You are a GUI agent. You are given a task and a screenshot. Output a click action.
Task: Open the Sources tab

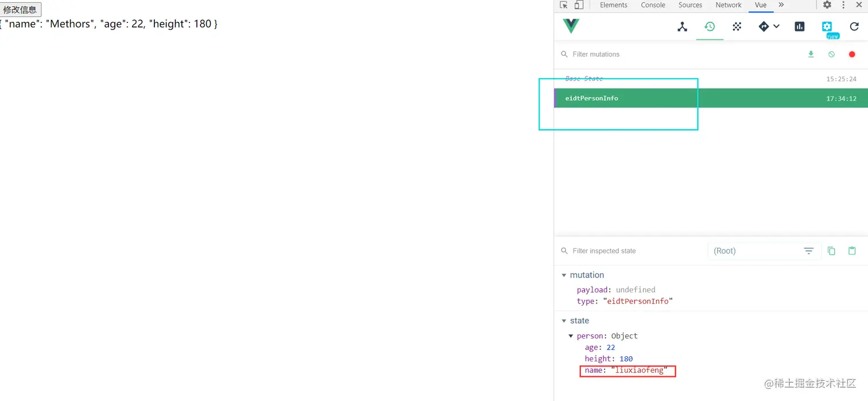point(690,5)
